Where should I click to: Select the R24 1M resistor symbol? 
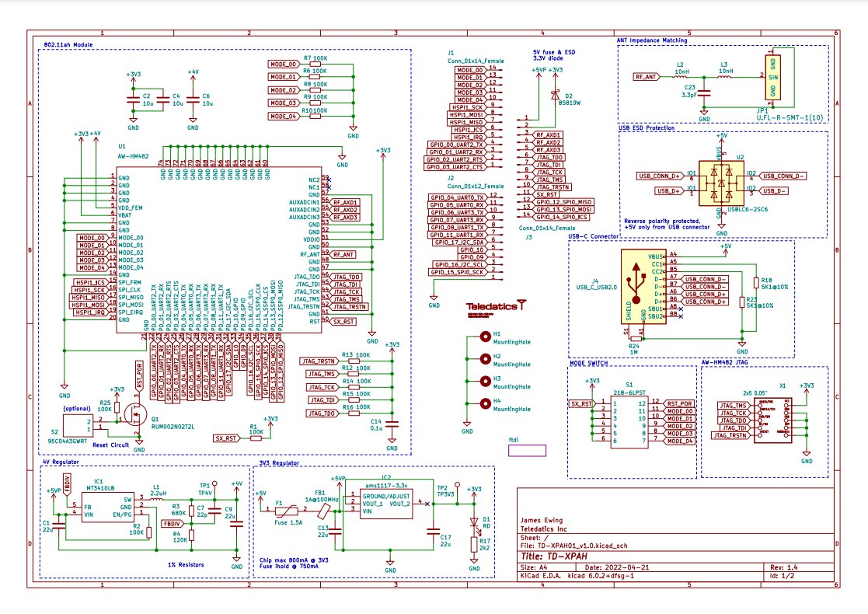pos(636,339)
